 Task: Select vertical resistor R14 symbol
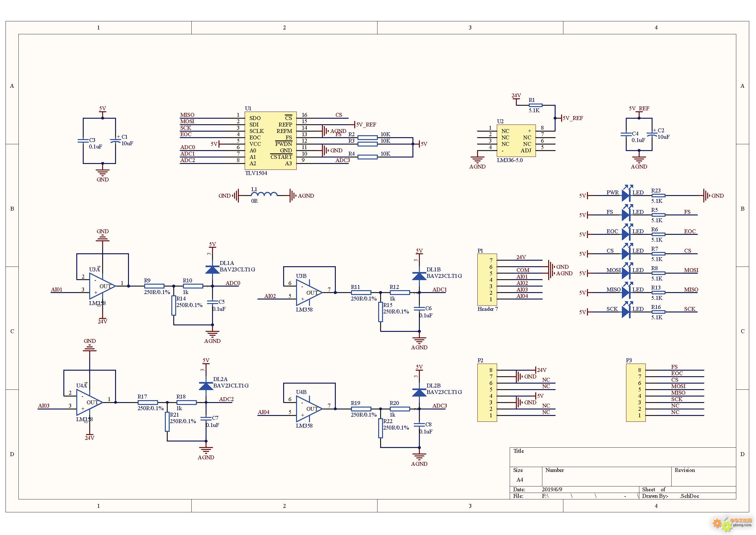click(x=174, y=305)
